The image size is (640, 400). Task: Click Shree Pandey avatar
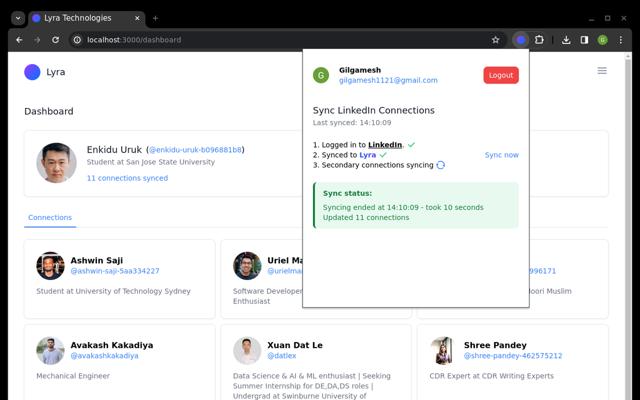coord(444,351)
